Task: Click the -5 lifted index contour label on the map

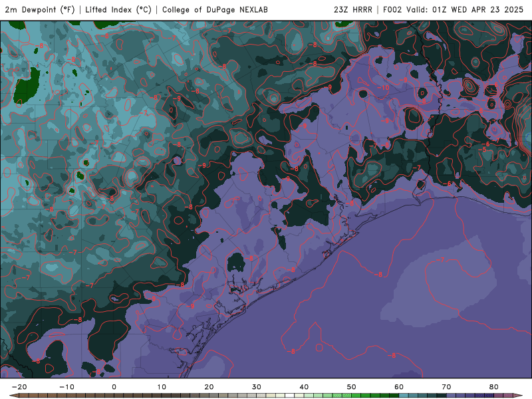Action: 483,150
